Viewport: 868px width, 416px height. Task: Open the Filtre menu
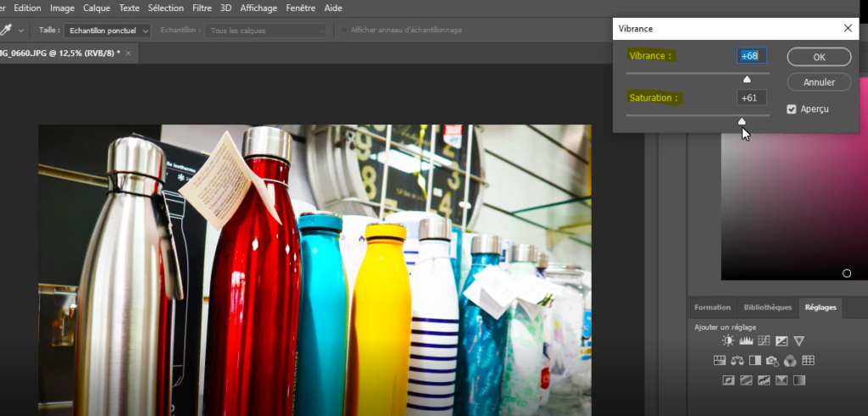click(202, 8)
